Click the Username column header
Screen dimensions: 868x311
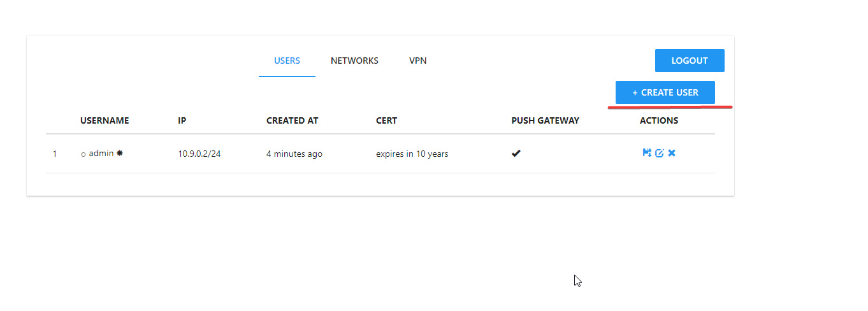(105, 120)
